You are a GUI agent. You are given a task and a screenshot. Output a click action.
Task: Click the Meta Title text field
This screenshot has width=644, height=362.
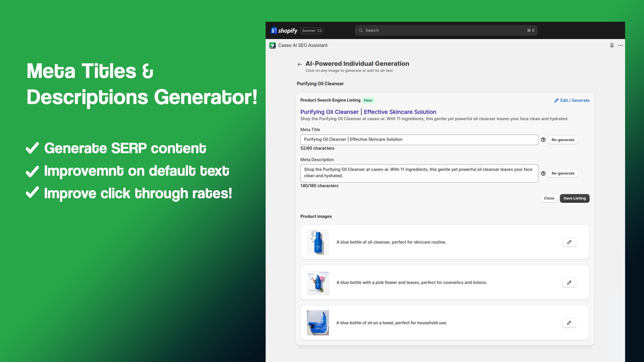tap(419, 140)
